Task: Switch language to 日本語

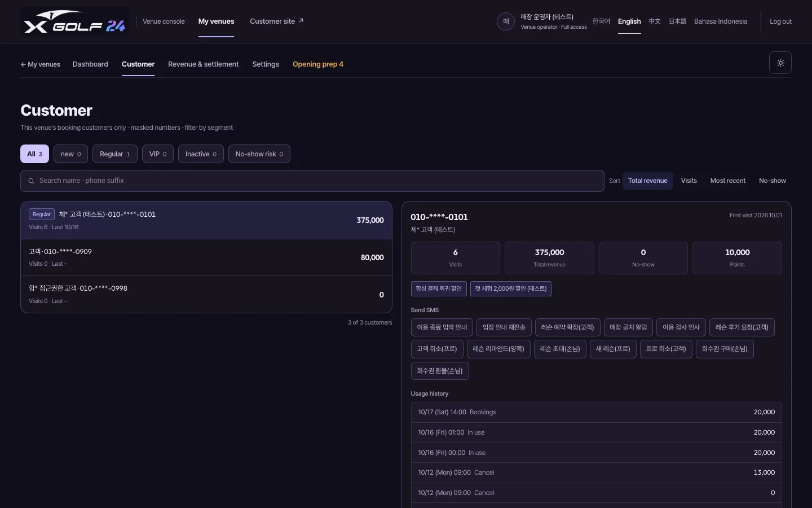Action: click(677, 21)
